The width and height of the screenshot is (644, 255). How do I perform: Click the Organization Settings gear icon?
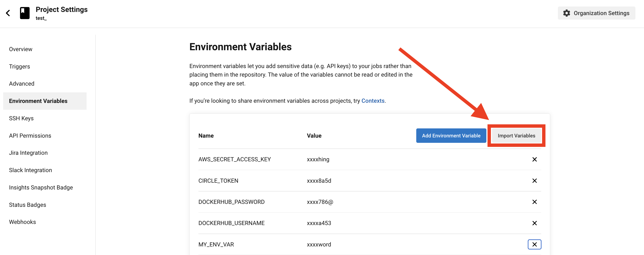click(x=566, y=13)
